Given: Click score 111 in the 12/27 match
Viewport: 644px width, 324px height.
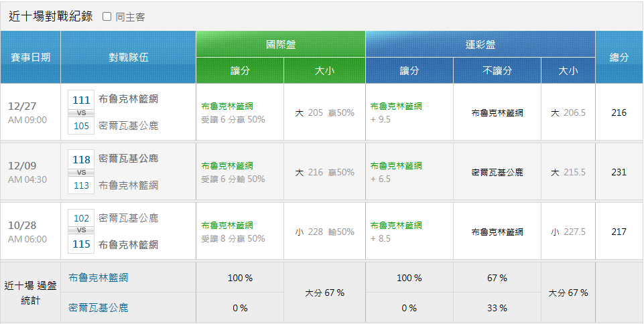Looking at the screenshot, I should (x=81, y=100).
